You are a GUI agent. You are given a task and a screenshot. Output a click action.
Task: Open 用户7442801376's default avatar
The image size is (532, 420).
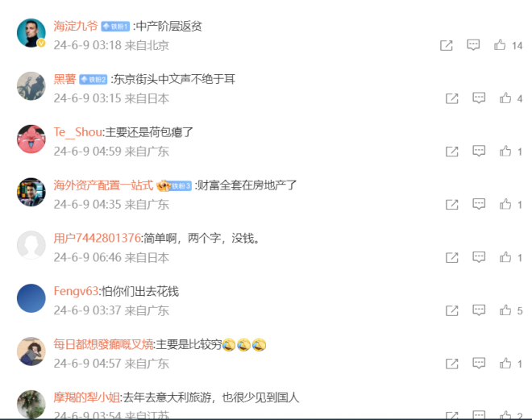click(31, 245)
